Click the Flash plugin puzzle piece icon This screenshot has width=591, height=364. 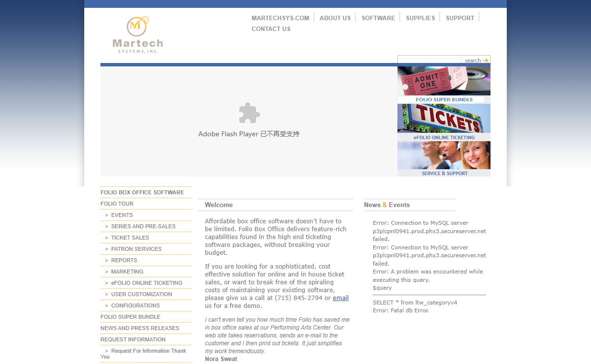click(249, 113)
